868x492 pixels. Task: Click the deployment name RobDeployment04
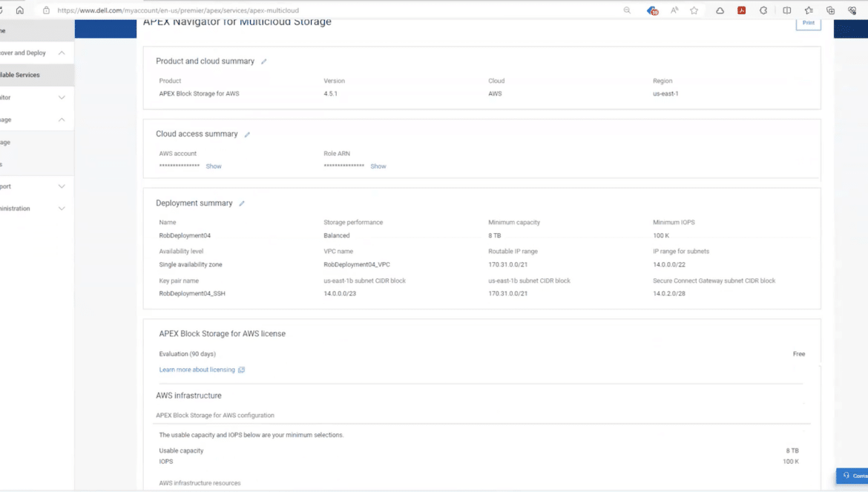185,236
